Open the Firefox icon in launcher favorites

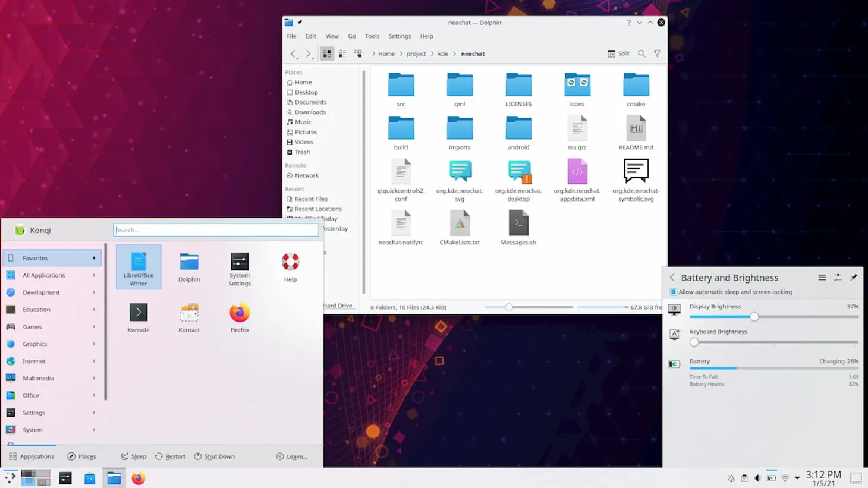click(240, 317)
